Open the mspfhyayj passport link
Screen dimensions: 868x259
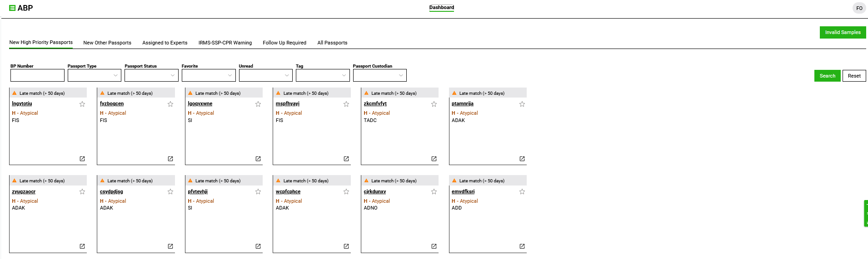(x=288, y=104)
